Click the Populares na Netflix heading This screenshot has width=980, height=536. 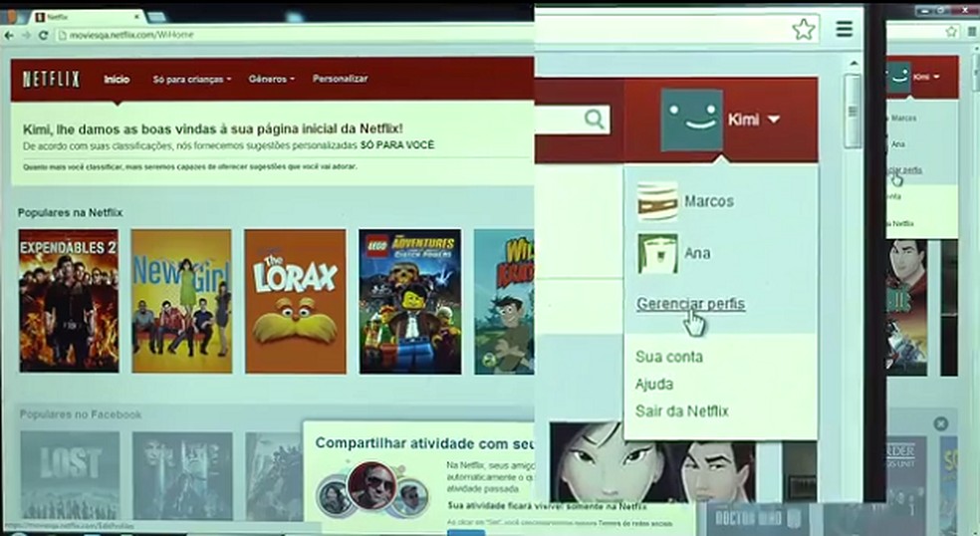70,212
